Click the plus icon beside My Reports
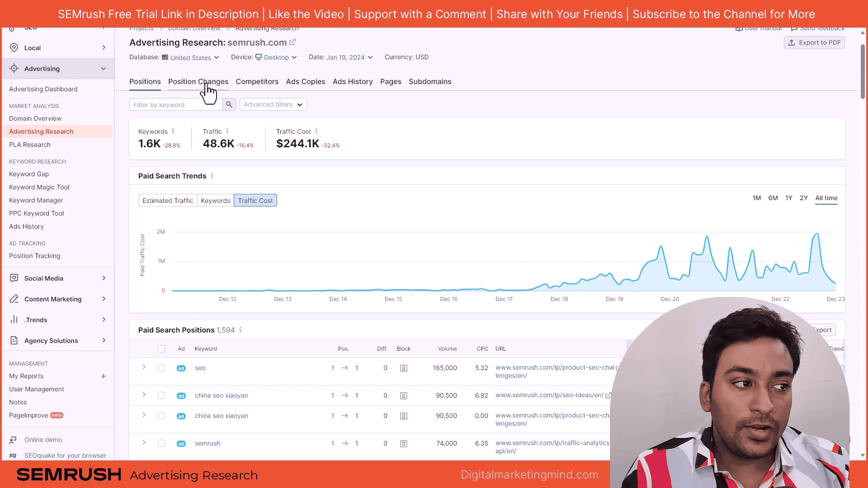Screen dimensions: 868x488 [104, 376]
